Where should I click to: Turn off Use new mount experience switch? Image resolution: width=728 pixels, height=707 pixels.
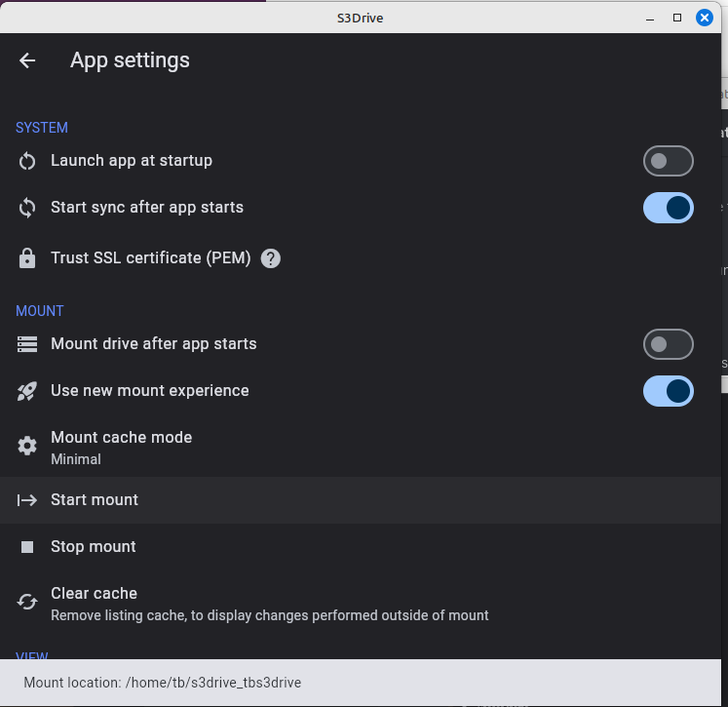point(669,391)
